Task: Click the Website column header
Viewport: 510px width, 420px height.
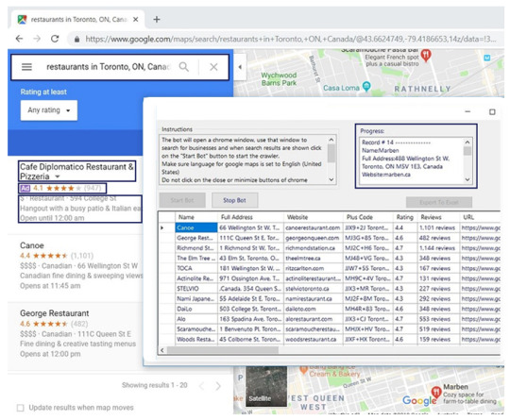Action: click(x=314, y=217)
